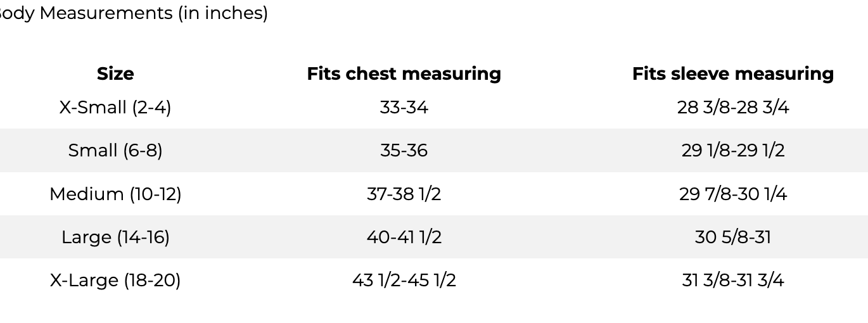This screenshot has height=323, width=868.
Task: Click the Size column header
Action: coord(115,73)
